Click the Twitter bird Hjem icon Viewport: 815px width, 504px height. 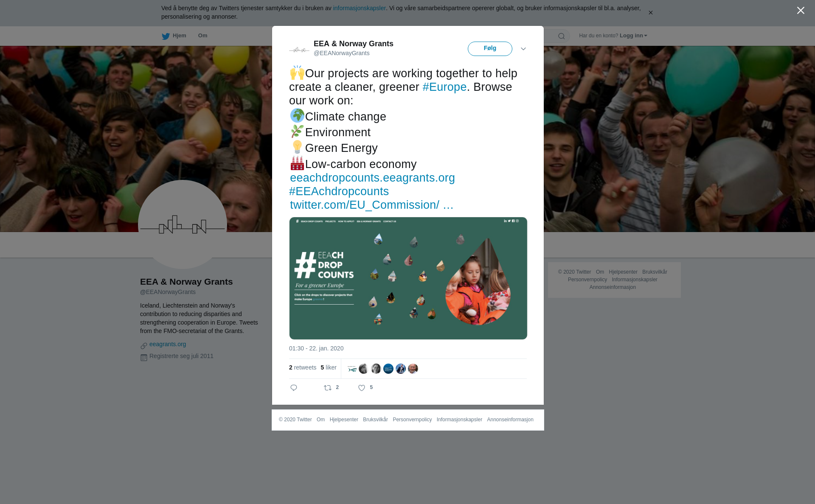click(166, 36)
